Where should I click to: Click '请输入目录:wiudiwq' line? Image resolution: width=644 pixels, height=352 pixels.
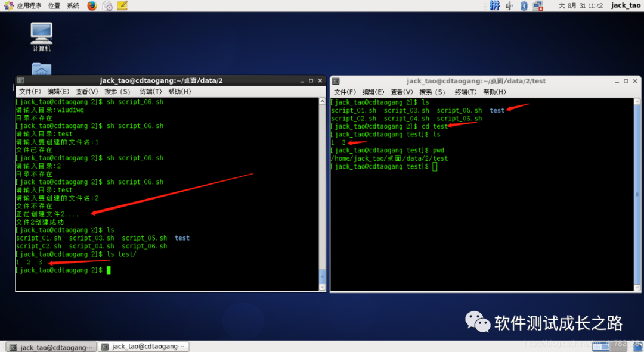pyautogui.click(x=50, y=110)
